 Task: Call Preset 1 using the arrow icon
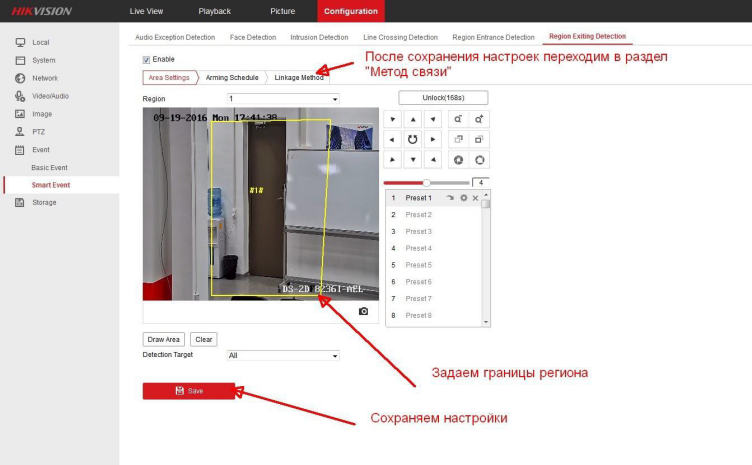451,198
